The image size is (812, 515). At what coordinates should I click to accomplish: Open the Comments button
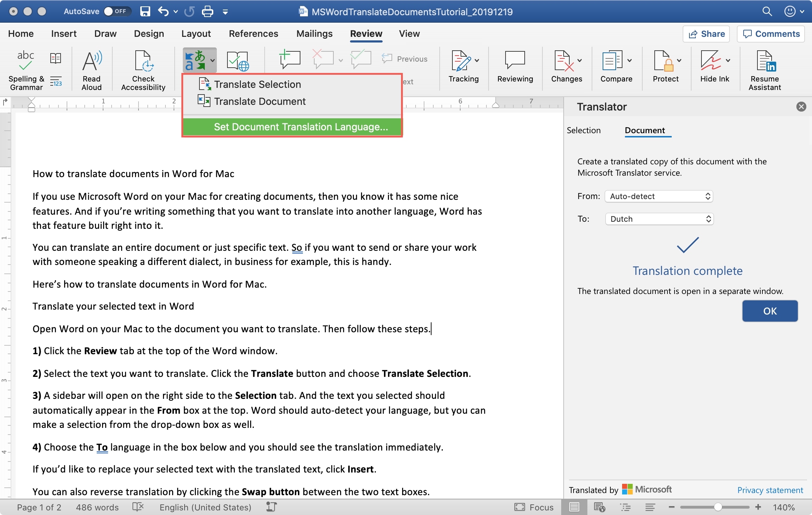tap(771, 34)
